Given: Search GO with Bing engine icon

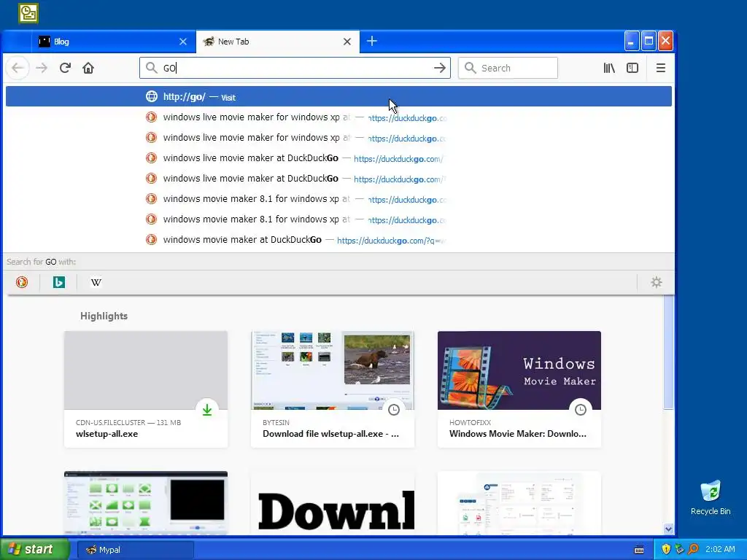Looking at the screenshot, I should 59,282.
